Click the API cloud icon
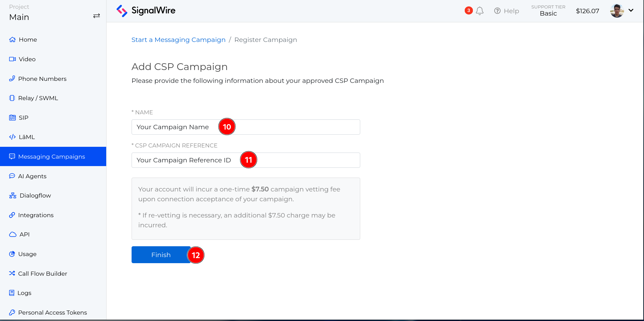The height and width of the screenshot is (321, 644). coord(12,234)
